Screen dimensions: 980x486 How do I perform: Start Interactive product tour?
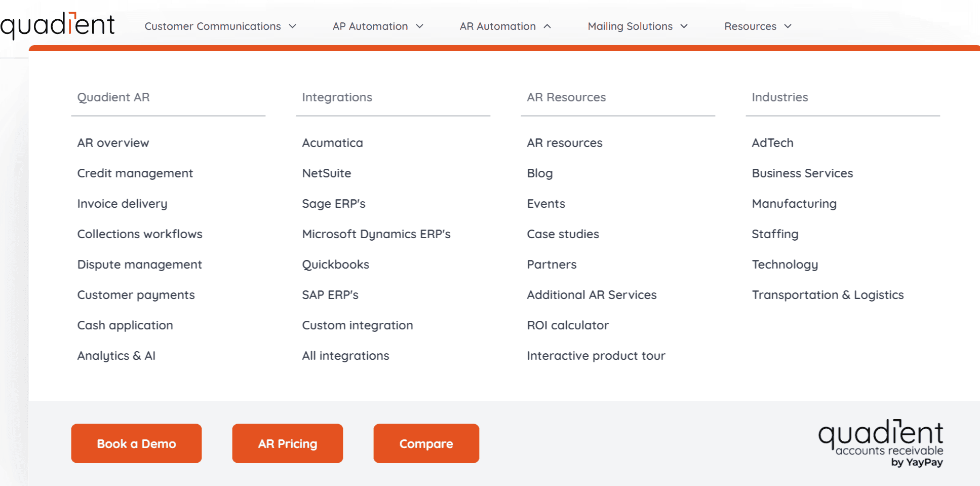click(x=596, y=356)
